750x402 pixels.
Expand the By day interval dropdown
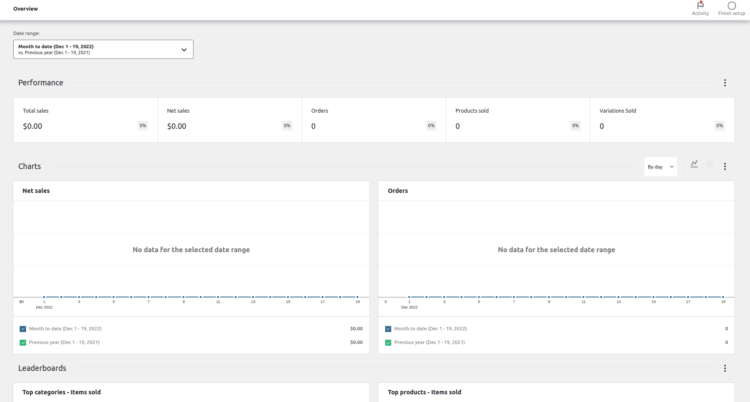click(x=661, y=167)
